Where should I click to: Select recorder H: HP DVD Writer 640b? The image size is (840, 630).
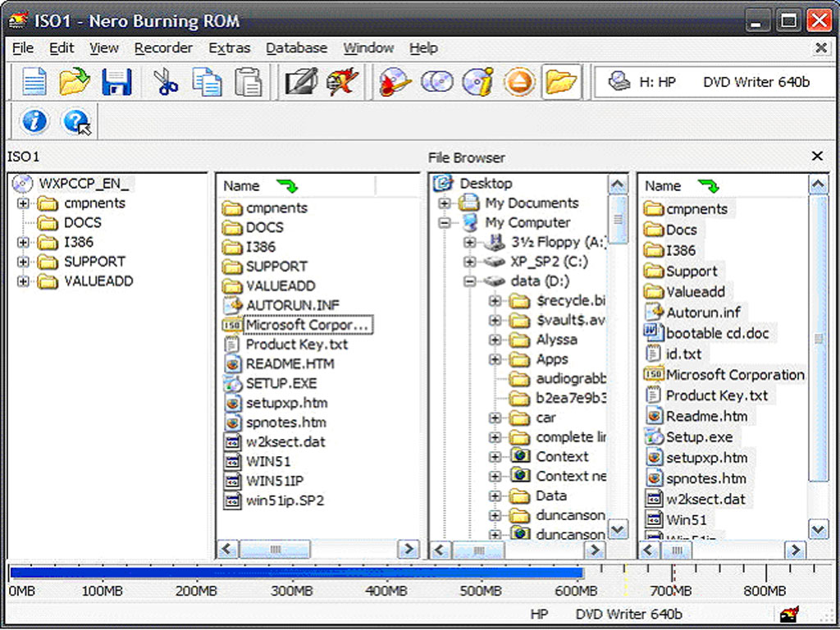click(x=715, y=82)
